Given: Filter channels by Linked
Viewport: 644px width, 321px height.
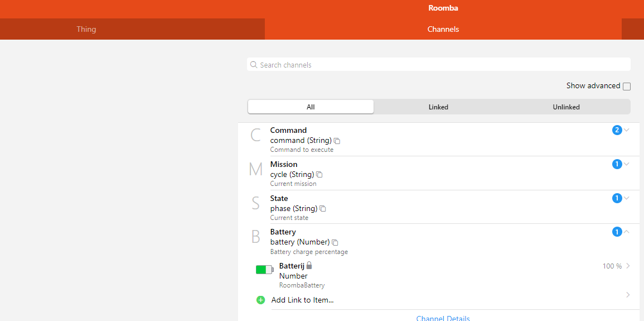Looking at the screenshot, I should click(438, 107).
